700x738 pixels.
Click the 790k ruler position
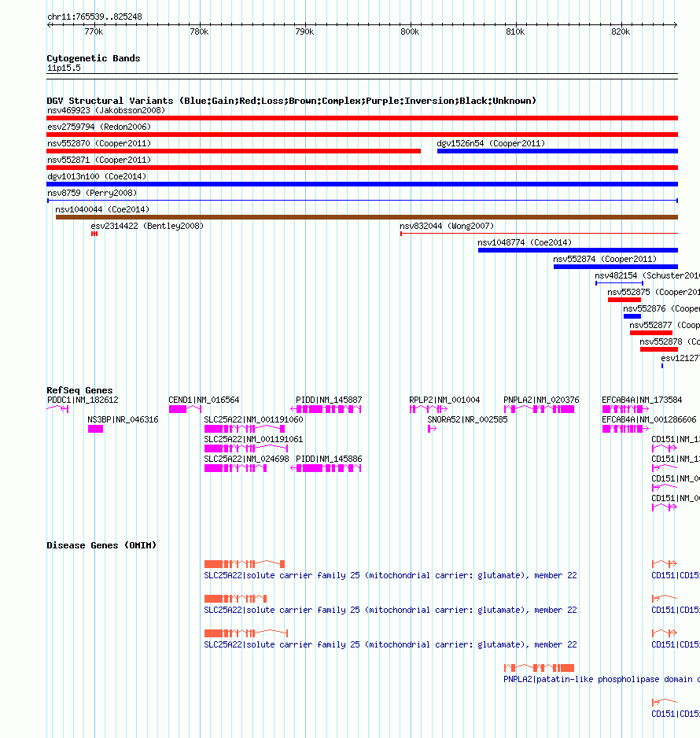coord(304,31)
